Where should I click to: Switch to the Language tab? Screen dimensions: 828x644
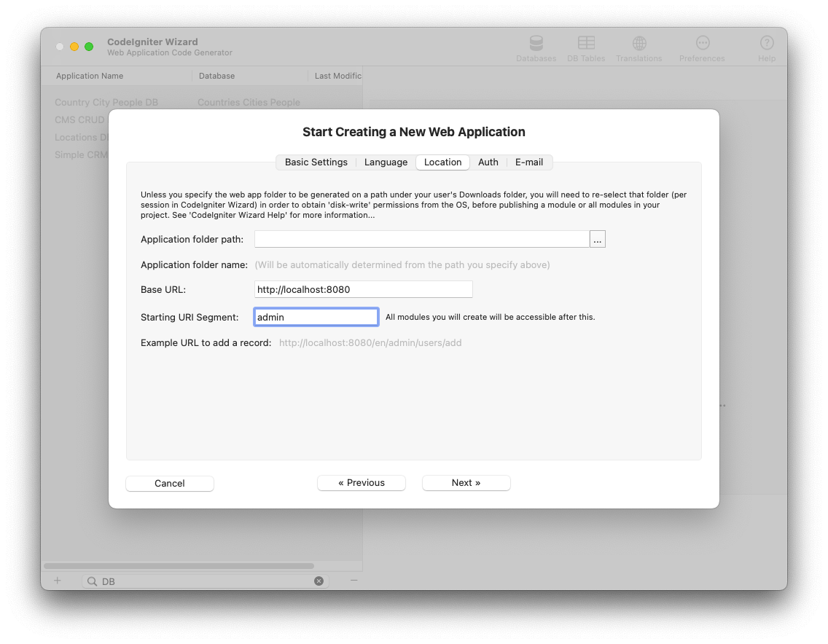point(386,162)
